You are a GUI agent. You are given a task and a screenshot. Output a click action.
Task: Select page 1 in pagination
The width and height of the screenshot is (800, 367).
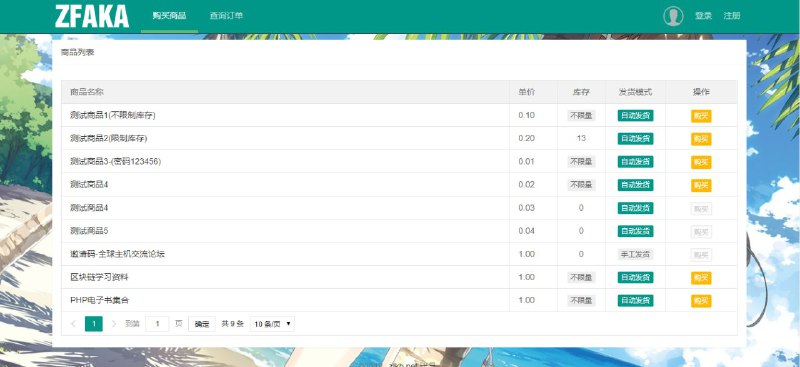93,324
